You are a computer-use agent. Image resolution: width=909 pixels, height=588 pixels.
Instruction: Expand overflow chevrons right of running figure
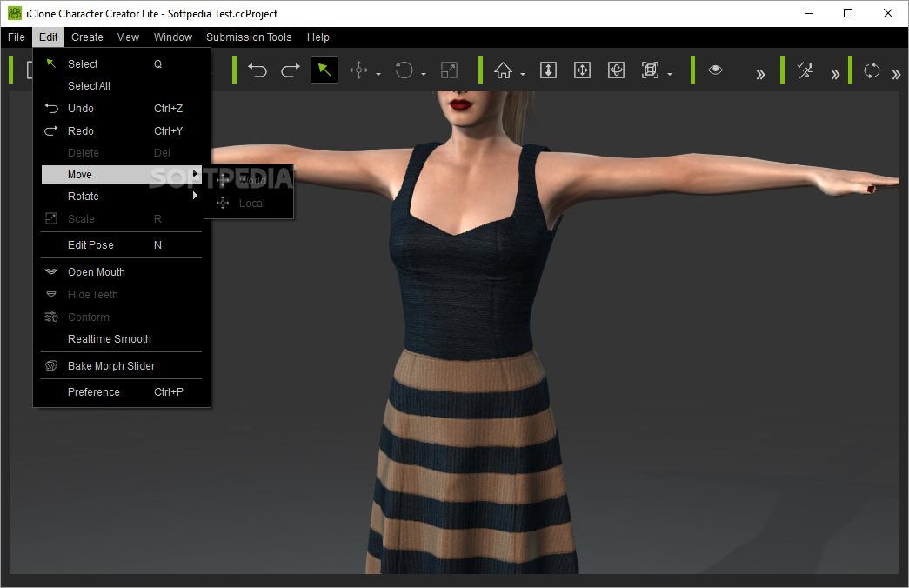(835, 74)
